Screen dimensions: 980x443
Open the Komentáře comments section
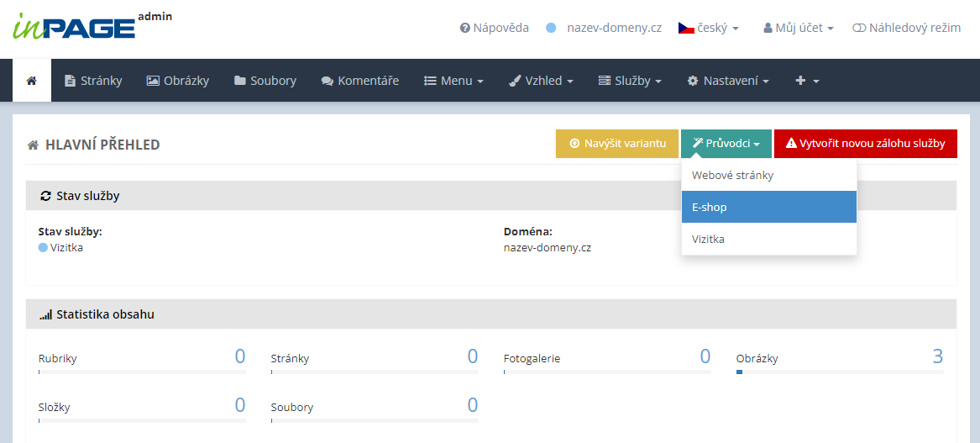click(359, 81)
